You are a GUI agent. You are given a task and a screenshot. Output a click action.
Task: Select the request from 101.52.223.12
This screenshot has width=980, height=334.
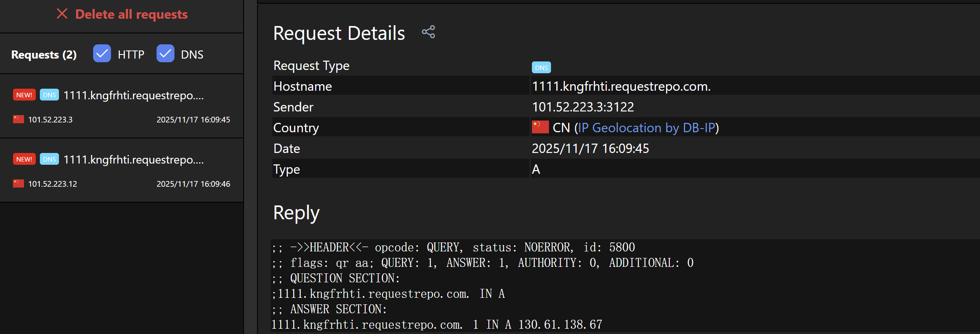pos(122,170)
